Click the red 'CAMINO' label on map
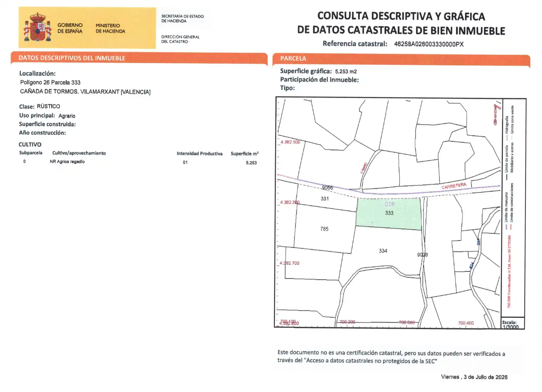The image size is (542, 392). click(x=364, y=168)
